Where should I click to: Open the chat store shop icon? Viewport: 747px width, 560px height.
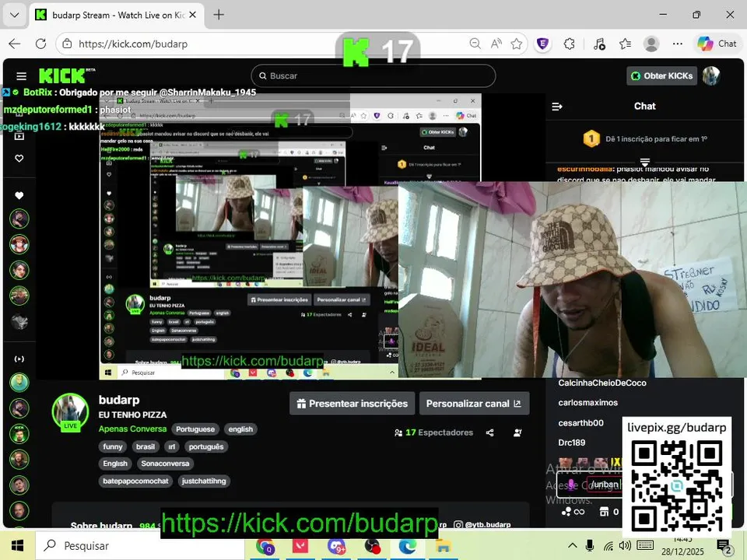coord(604,512)
